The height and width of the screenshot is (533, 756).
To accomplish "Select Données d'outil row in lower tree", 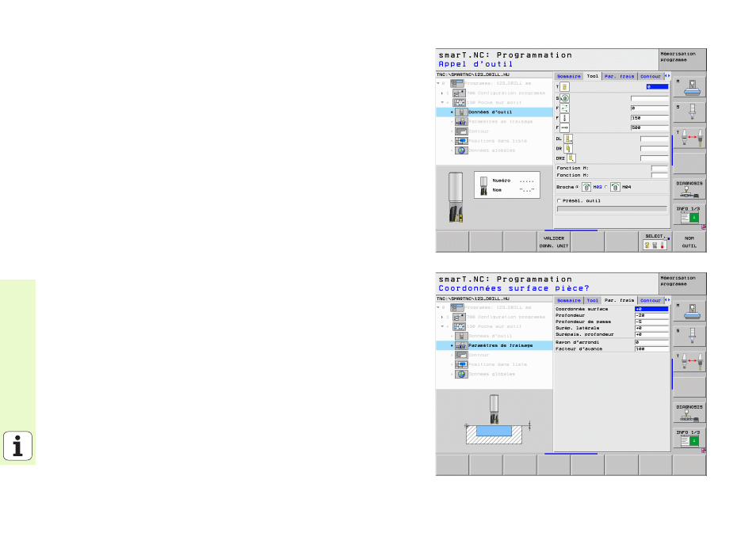I will (494, 336).
